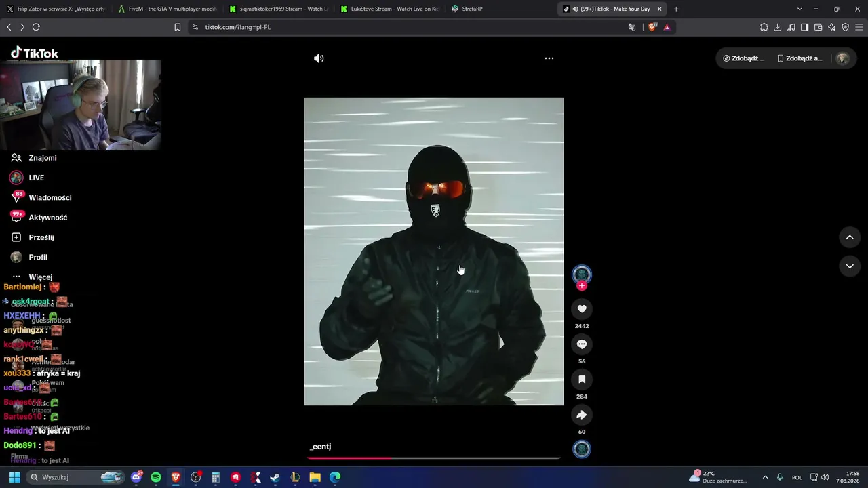Switch to the sigmatiktoker1959 Stream tab
This screenshot has height=488, width=868.
(x=278, y=9)
